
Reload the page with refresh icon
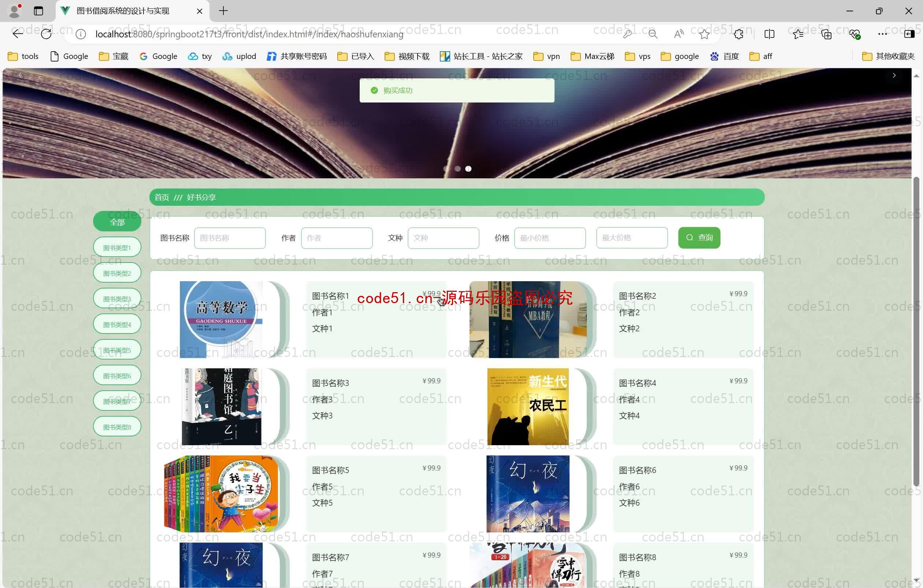point(46,34)
